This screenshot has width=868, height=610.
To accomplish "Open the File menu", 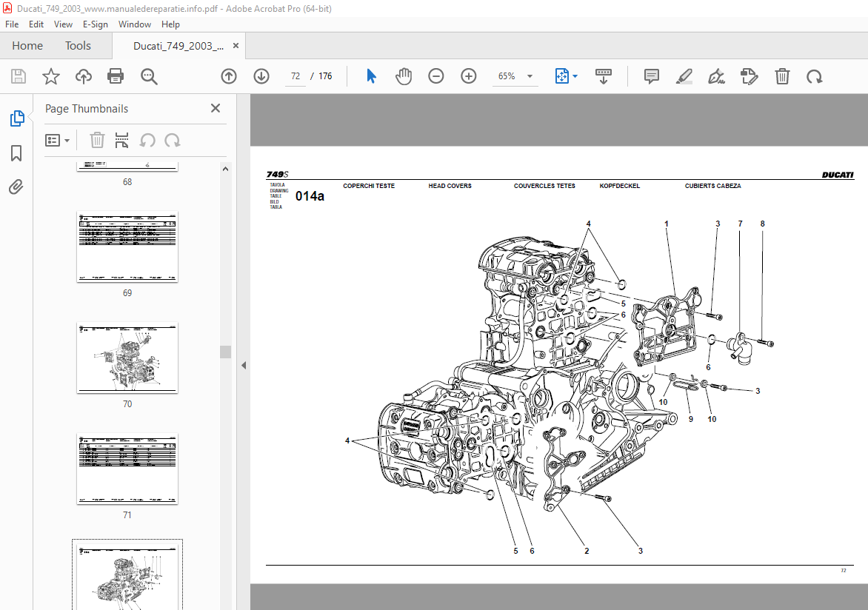I will (12, 24).
